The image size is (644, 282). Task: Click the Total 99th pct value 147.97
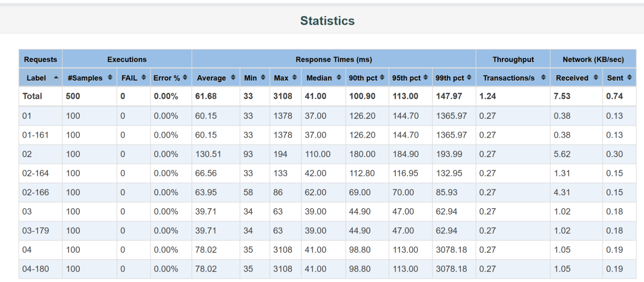(449, 96)
